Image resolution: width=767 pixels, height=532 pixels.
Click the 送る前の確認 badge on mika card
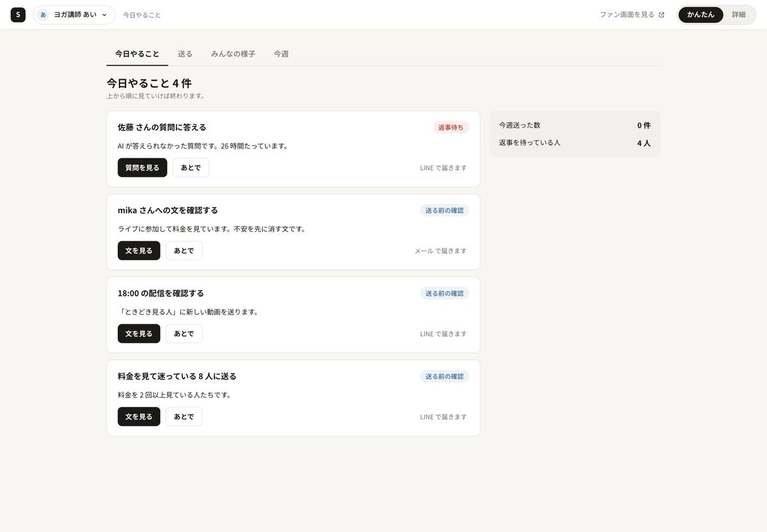pos(444,210)
